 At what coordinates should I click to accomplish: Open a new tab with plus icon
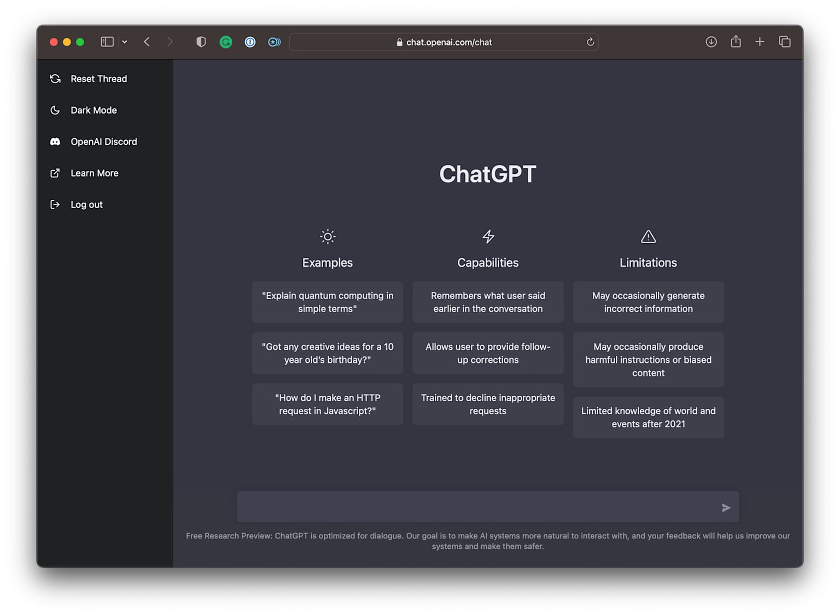click(x=760, y=42)
